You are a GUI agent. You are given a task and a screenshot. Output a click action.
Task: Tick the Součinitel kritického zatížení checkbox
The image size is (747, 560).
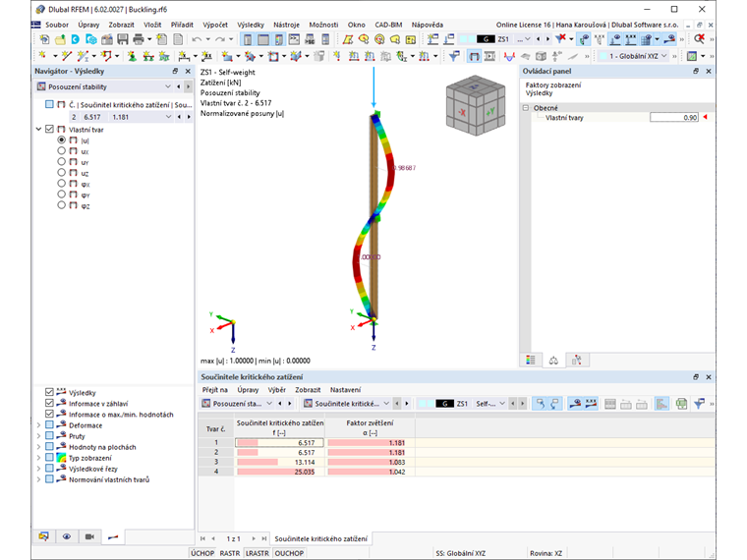coord(49,104)
